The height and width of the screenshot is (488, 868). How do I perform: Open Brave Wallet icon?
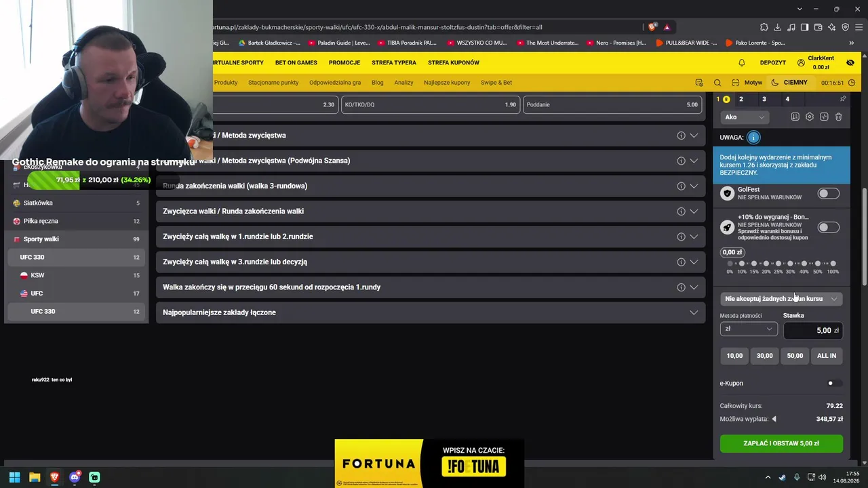click(818, 27)
